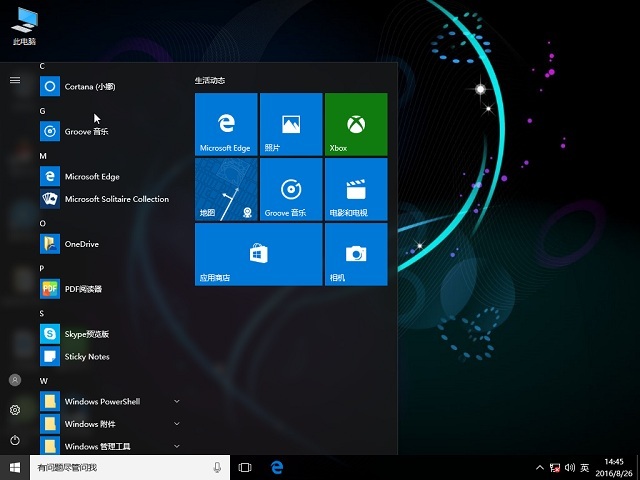
Task: Click the Task View taskbar icon
Action: tap(245, 467)
